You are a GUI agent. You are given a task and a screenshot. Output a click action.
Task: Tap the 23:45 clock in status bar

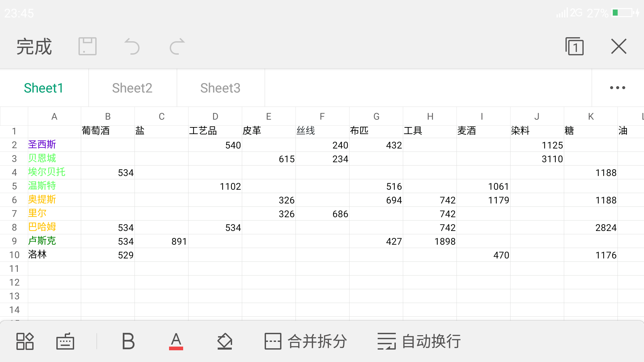pyautogui.click(x=19, y=13)
